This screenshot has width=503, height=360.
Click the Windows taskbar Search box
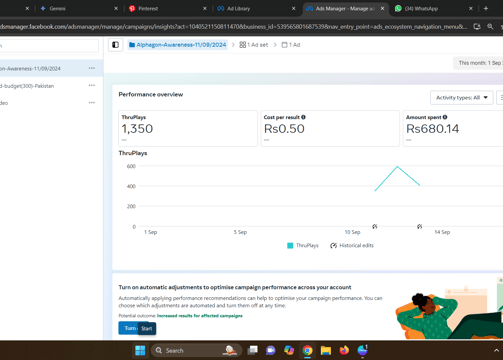(x=196, y=350)
